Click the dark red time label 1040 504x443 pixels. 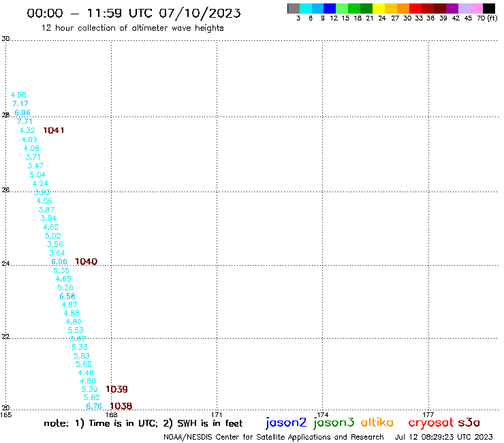tap(86, 262)
